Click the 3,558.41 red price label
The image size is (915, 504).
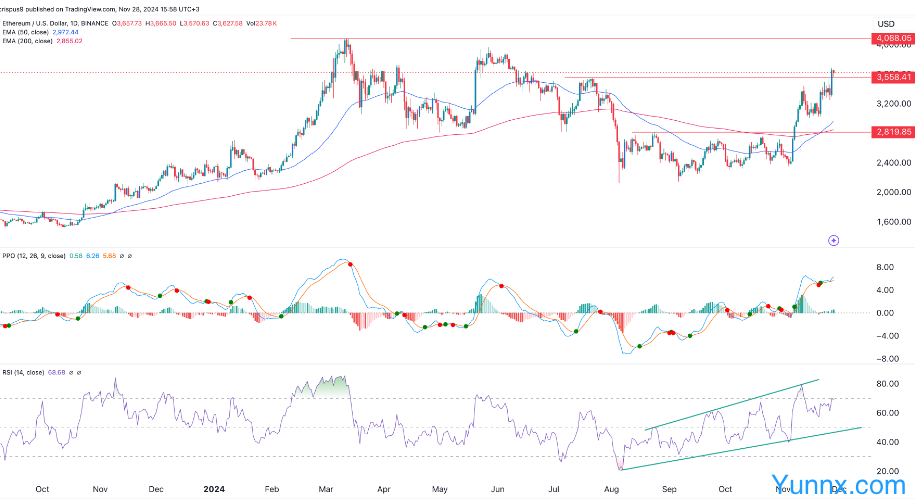tap(892, 76)
